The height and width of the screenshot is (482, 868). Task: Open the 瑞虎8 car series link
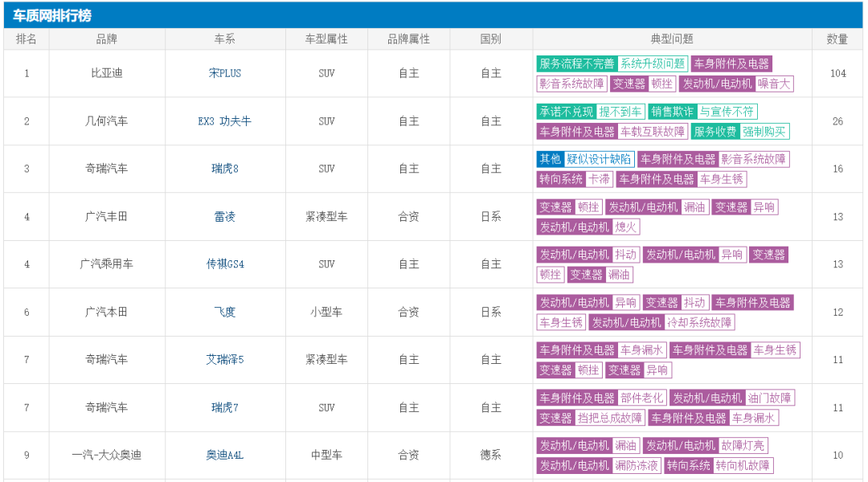[x=225, y=169]
